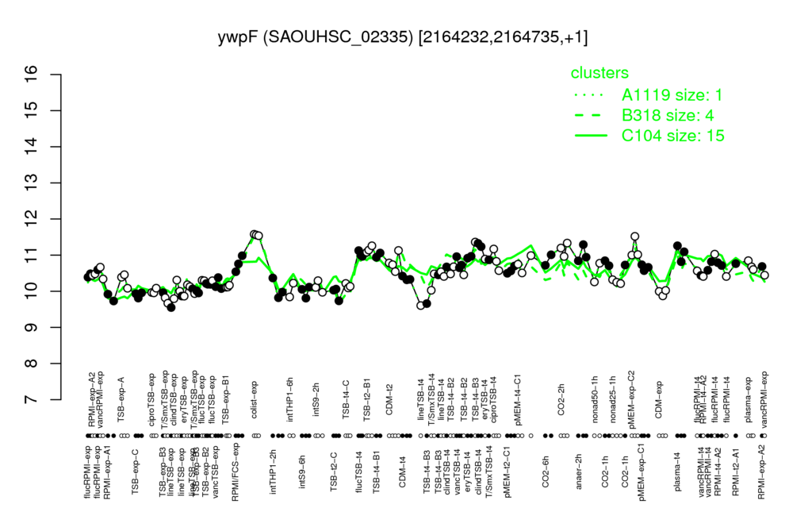Click the 'intS9-6h' lower x-axis label
This screenshot has width=812, height=508.
pyautogui.click(x=302, y=471)
